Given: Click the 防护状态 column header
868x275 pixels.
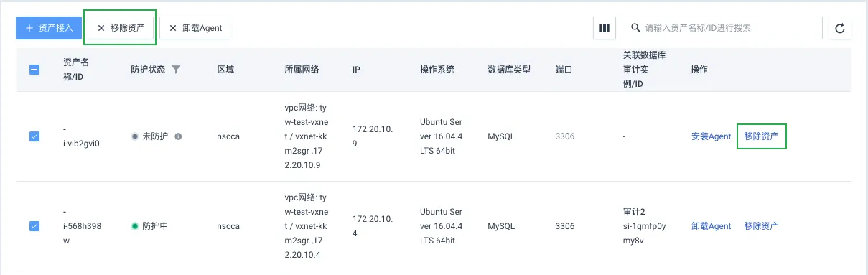Looking at the screenshot, I should click(x=148, y=70).
